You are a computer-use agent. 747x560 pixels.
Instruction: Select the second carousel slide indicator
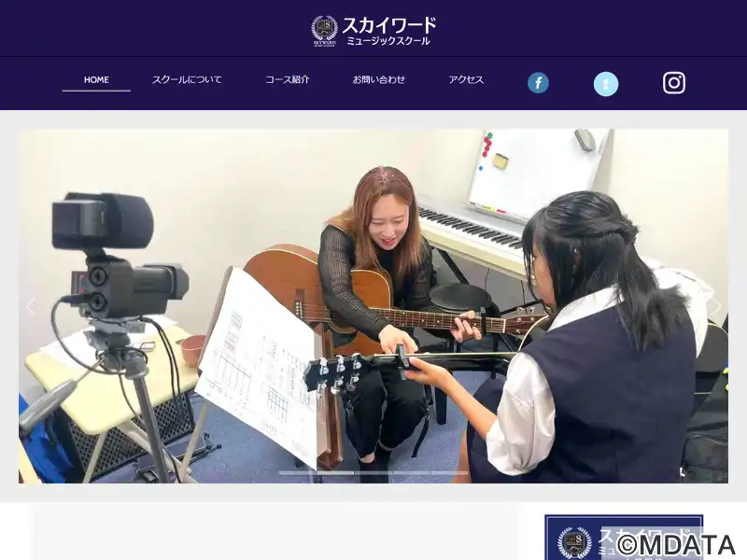[335, 473]
